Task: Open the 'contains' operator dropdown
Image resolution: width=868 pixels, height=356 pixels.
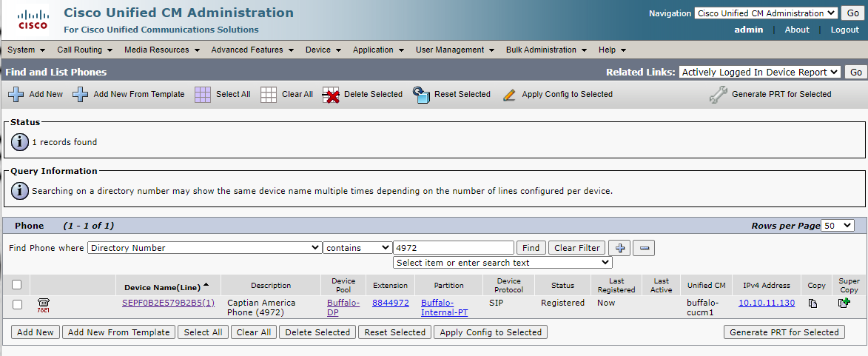Action: (357, 248)
